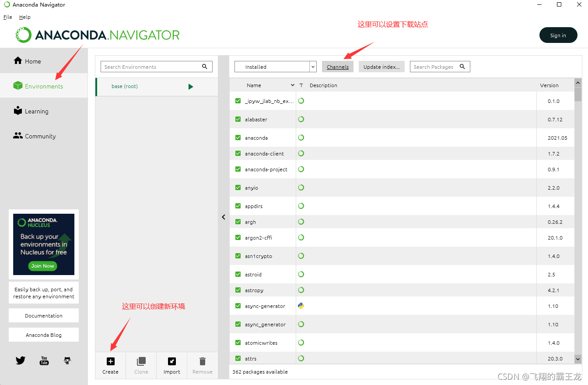This screenshot has width=588, height=385.
Task: Open the Documentation link
Action: click(x=44, y=315)
